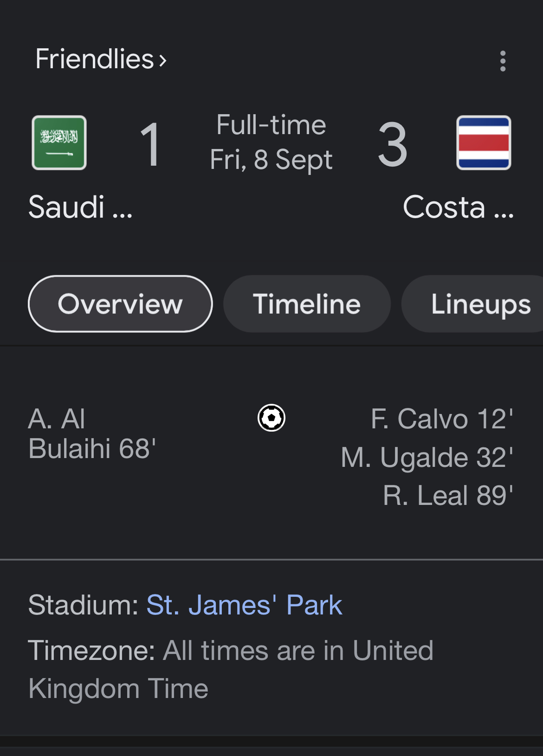Viewport: 543px width, 756px height.
Task: Open the Friendlies heading text
Action: point(95,59)
